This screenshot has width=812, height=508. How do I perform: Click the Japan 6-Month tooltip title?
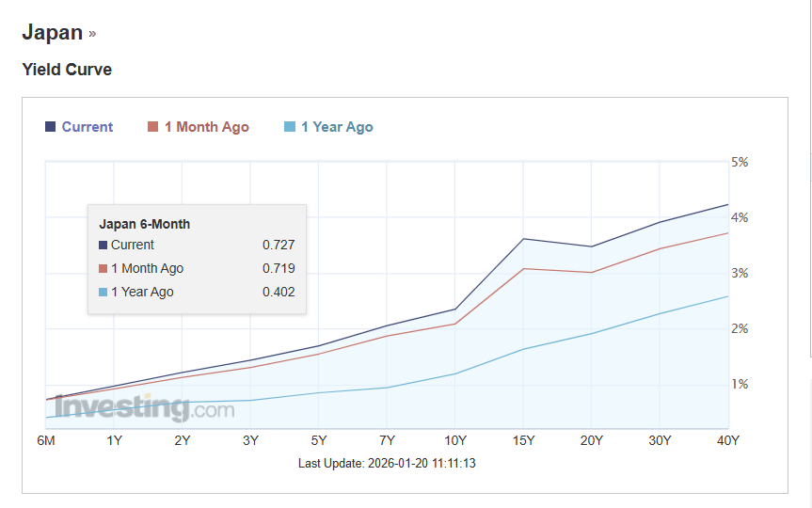click(x=144, y=224)
